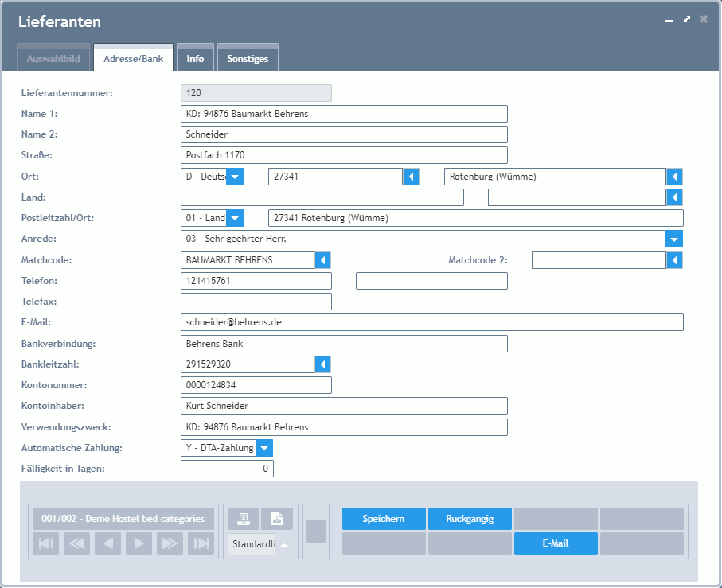
Task: Click the city field showing Rotenburg (Wümme)
Action: [x=555, y=177]
